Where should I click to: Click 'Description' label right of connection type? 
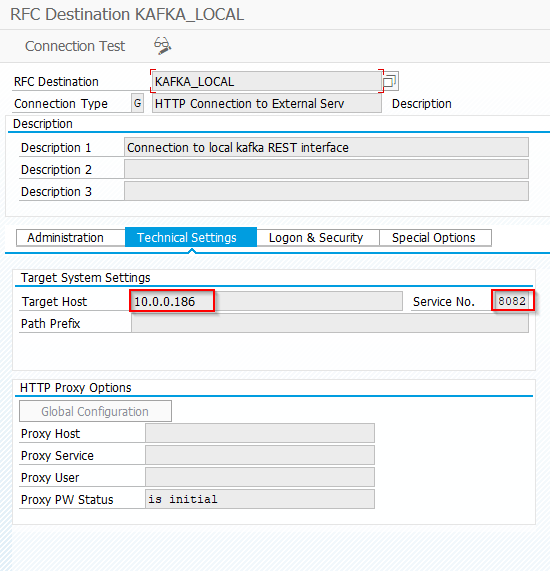(x=422, y=104)
